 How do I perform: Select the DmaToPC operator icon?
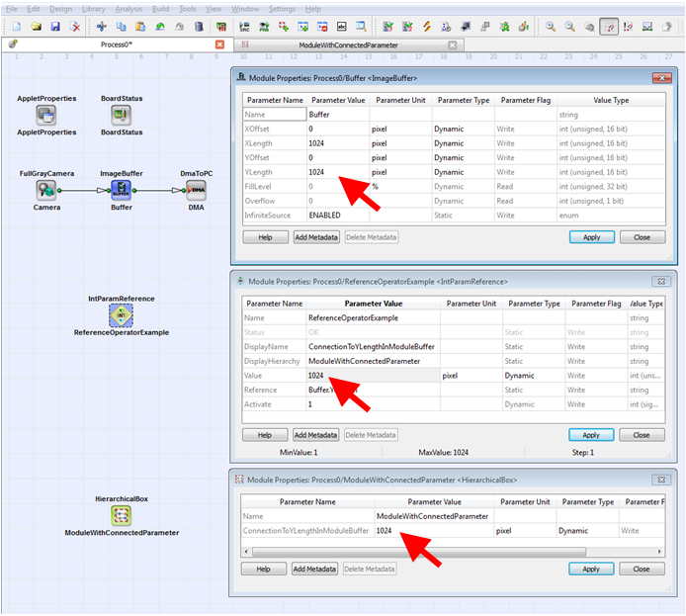(197, 190)
